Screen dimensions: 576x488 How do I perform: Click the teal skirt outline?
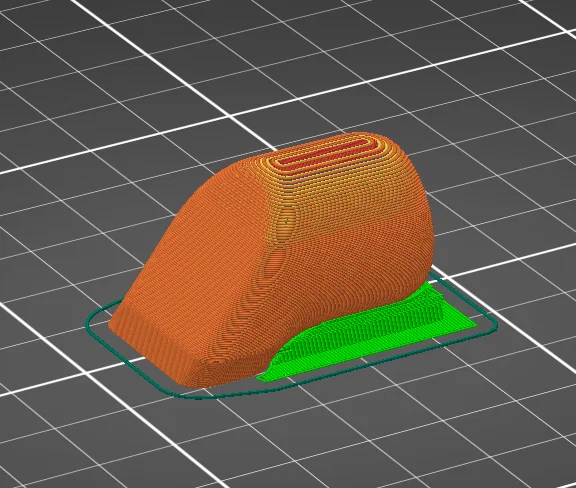(x=291, y=336)
